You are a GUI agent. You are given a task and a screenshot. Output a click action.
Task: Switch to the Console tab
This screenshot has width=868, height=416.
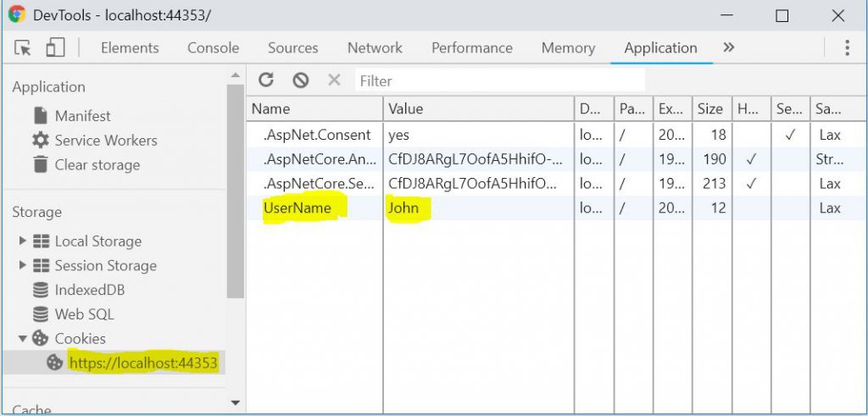tap(213, 48)
